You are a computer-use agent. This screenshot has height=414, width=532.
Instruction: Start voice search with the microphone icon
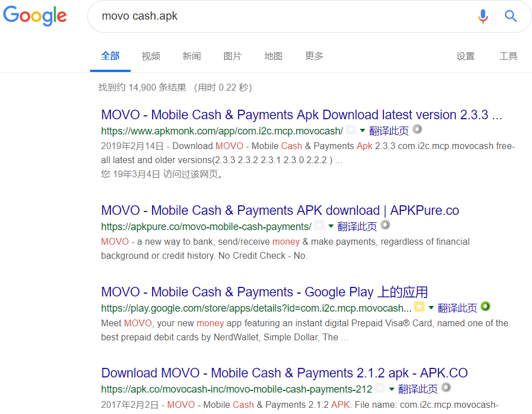[x=483, y=16]
